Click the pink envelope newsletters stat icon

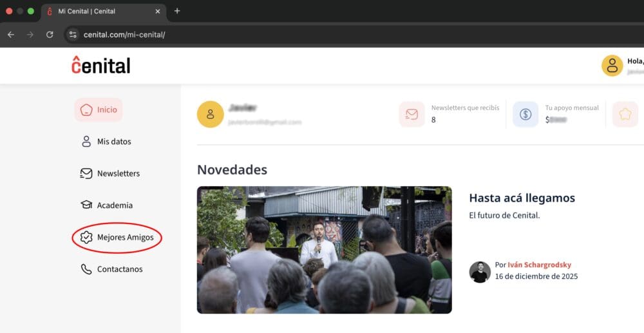(412, 115)
